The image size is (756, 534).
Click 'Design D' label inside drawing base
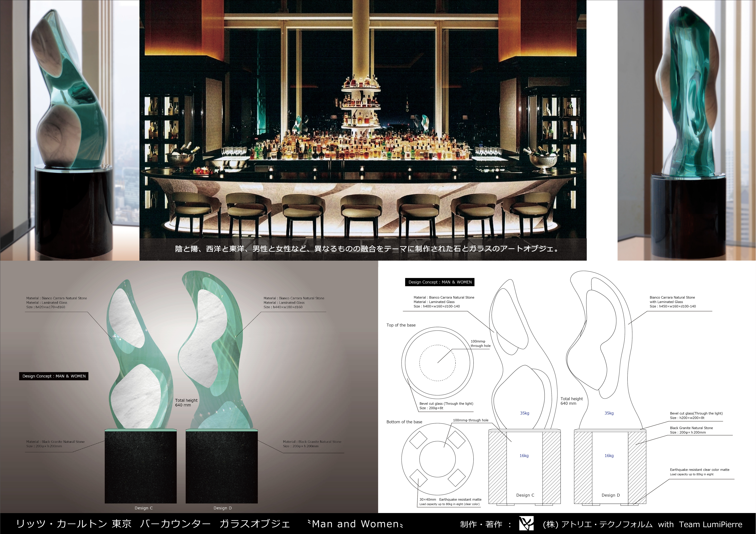(x=611, y=495)
